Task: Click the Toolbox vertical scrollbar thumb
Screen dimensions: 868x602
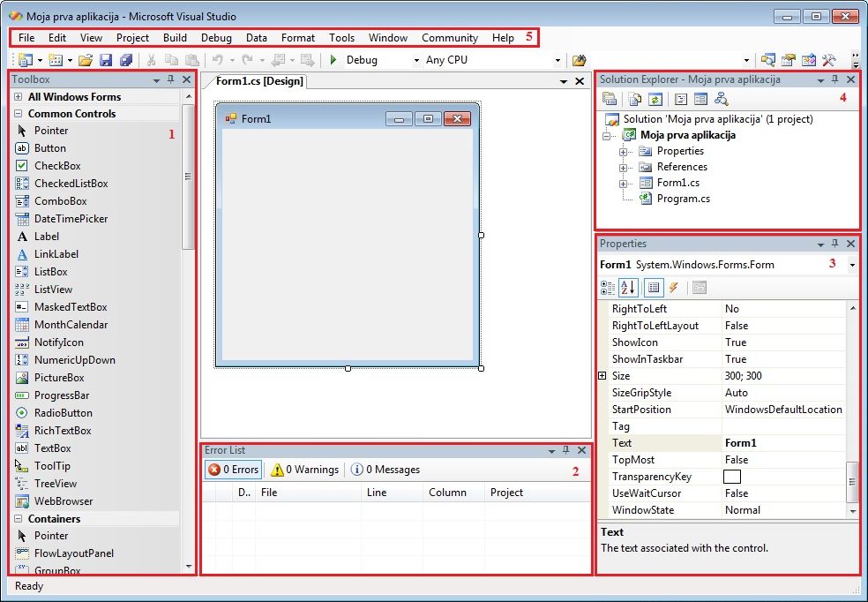Action: (x=188, y=177)
